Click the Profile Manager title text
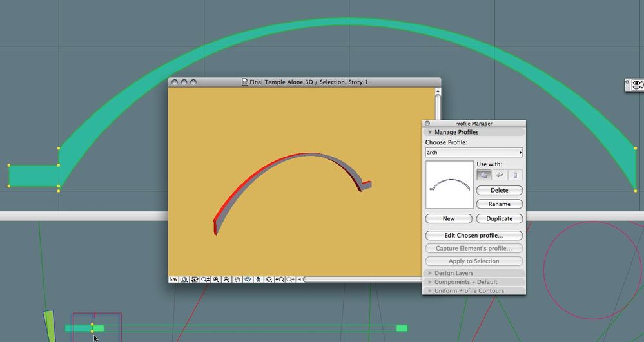Screen dimensions: 644x342 tap(474, 123)
